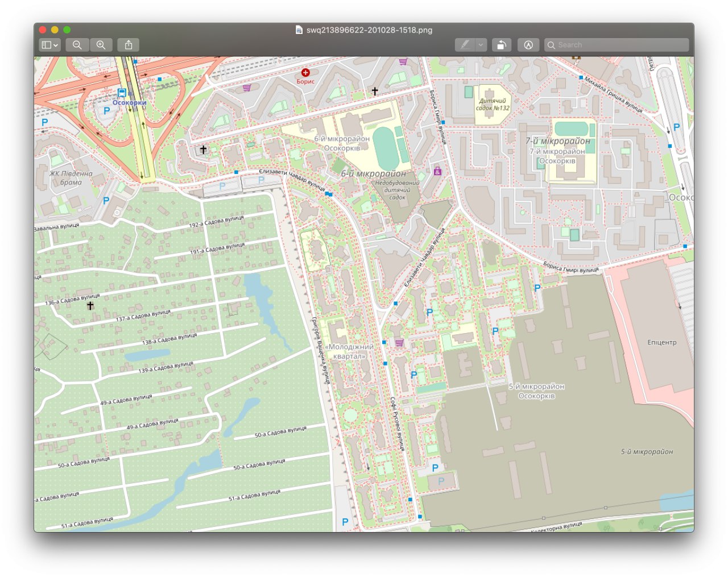Click the italic 6-й мікрорайон heading
The height and width of the screenshot is (577, 728).
373,173
